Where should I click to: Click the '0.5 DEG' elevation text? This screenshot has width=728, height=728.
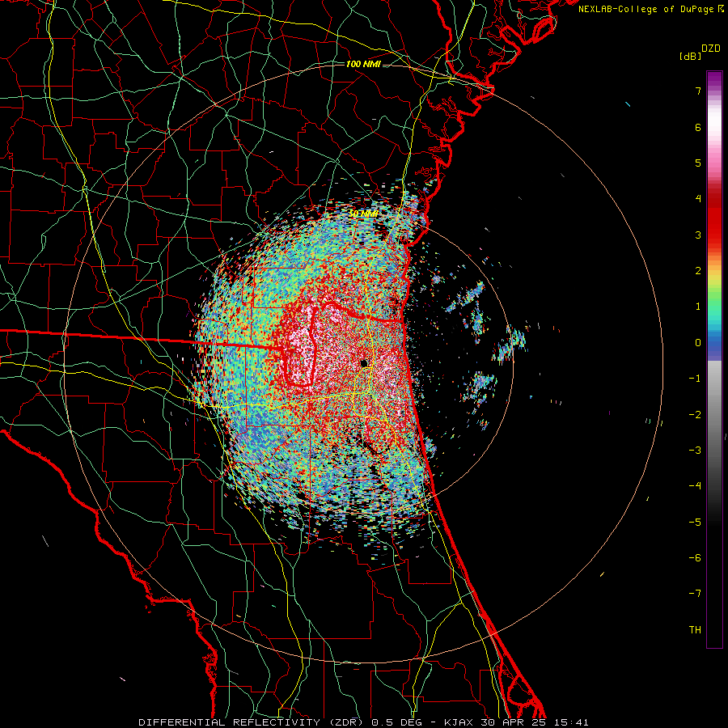point(397,722)
